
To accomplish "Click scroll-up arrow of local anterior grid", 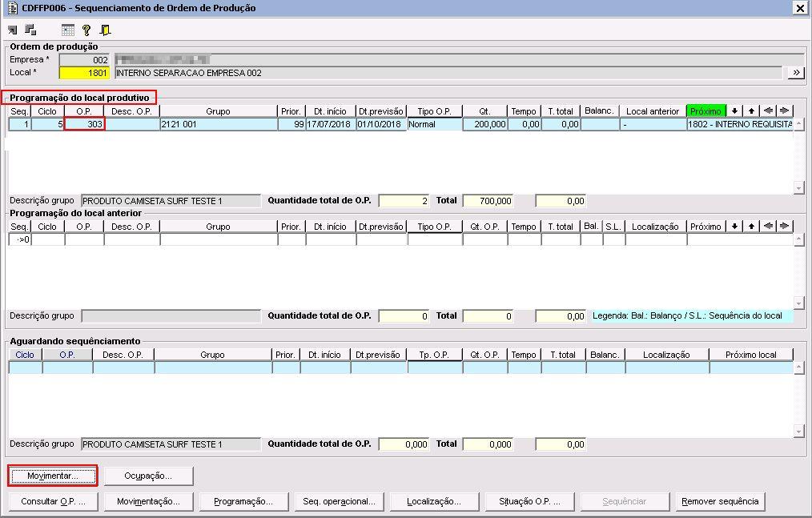I will [798, 239].
